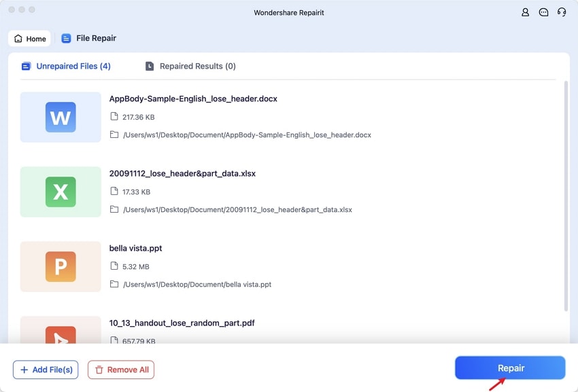Click the support headset icon
This screenshot has height=392, width=578.
[x=562, y=12]
